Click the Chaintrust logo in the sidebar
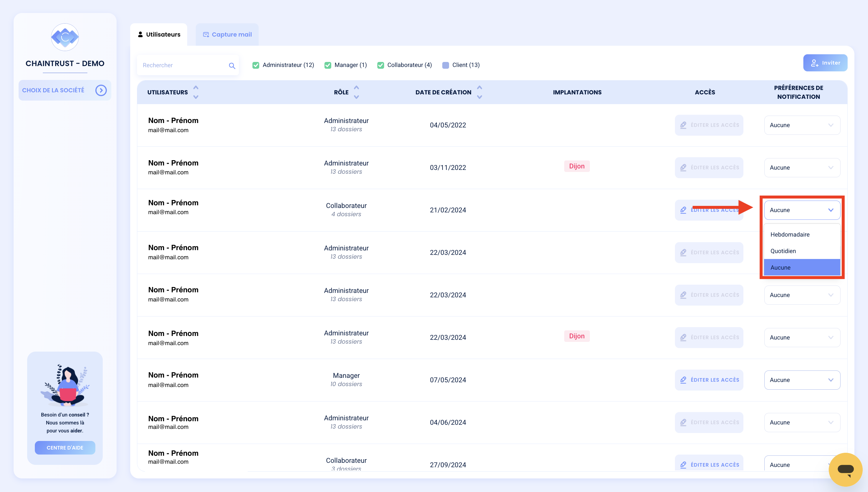 65,37
